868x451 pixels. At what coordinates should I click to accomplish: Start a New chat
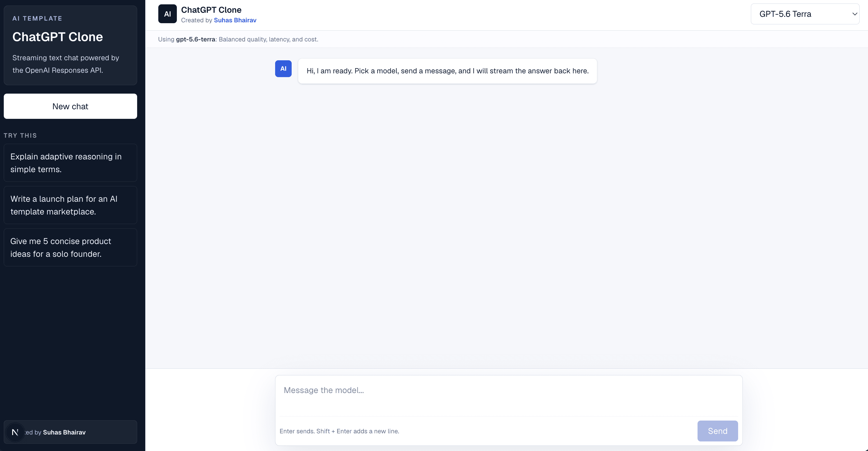[70, 106]
